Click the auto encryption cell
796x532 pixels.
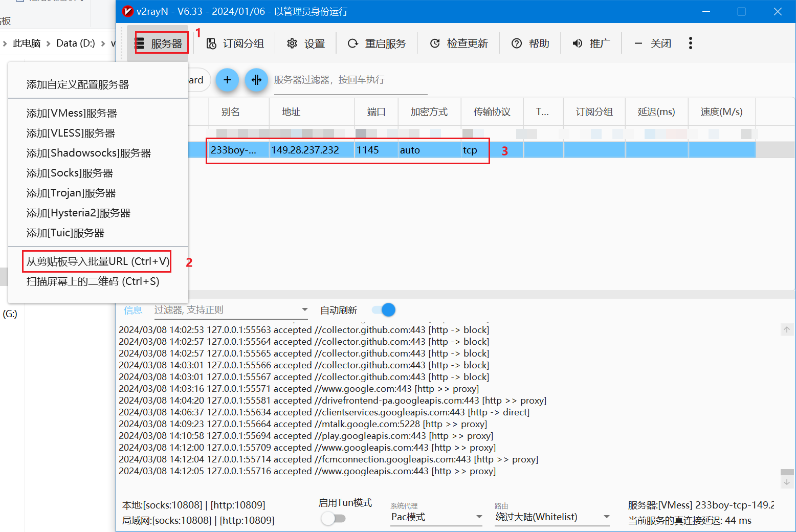point(429,150)
